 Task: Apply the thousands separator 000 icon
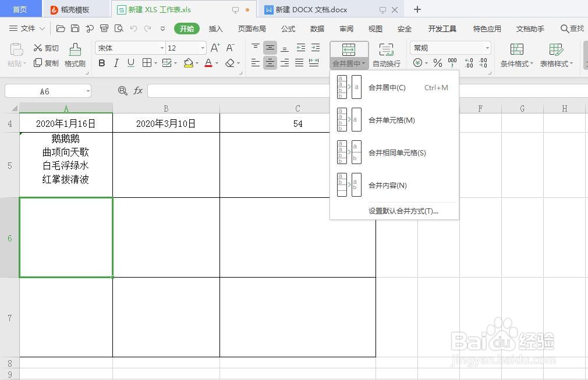coord(451,63)
